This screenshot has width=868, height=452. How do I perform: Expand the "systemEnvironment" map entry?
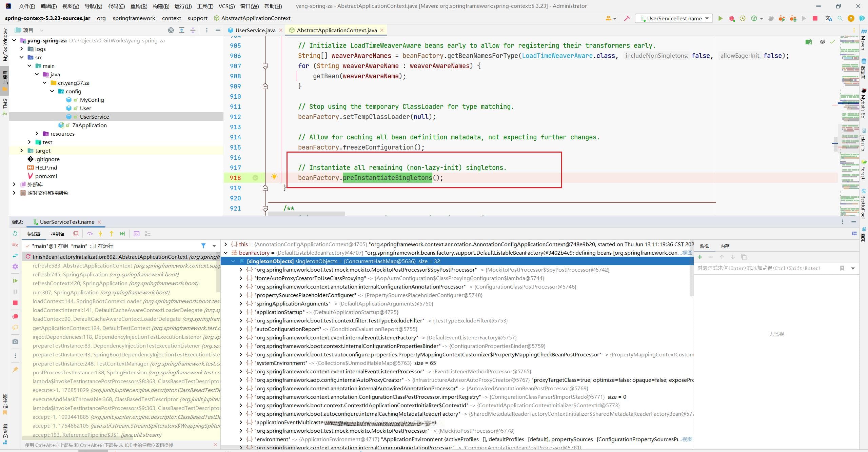tap(241, 363)
